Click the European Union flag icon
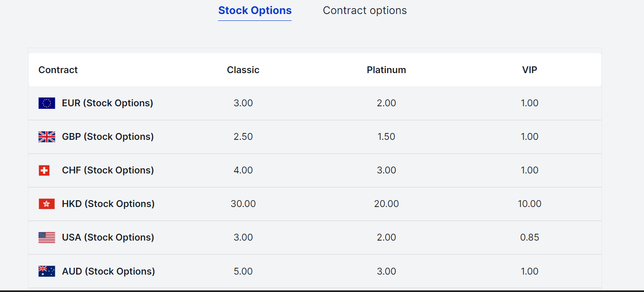 coord(47,103)
